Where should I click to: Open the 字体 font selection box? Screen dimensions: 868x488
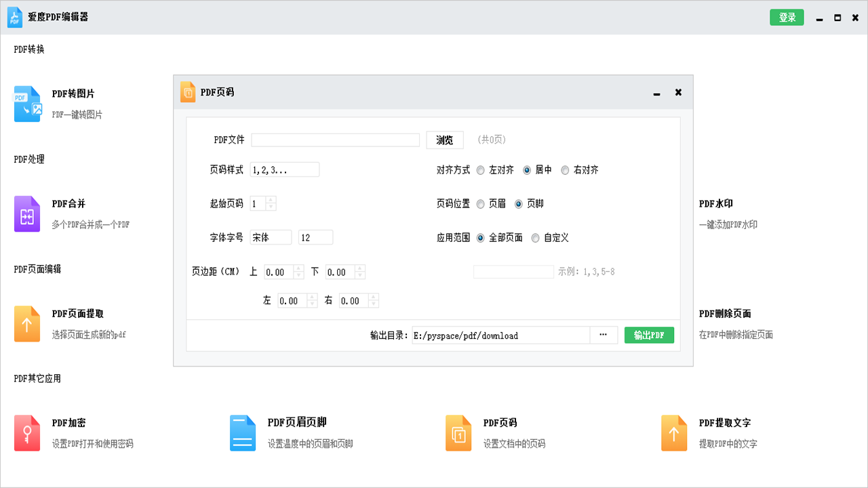click(x=271, y=237)
